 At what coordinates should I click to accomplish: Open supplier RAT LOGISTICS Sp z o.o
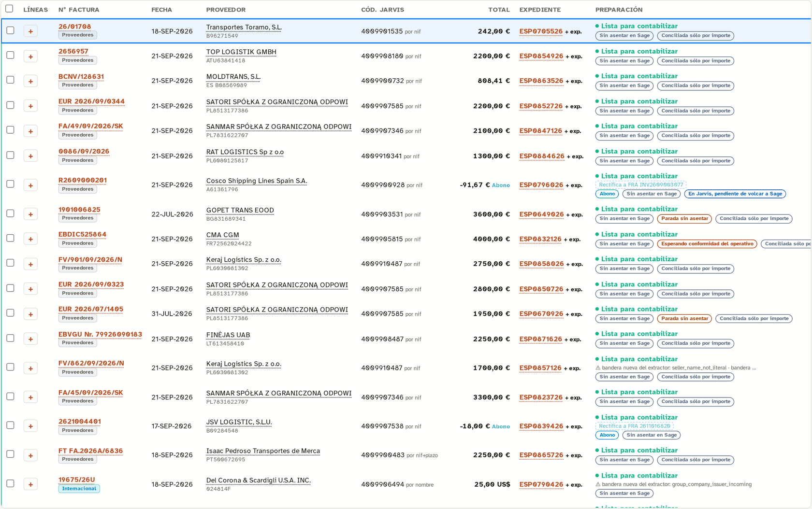coord(245,152)
